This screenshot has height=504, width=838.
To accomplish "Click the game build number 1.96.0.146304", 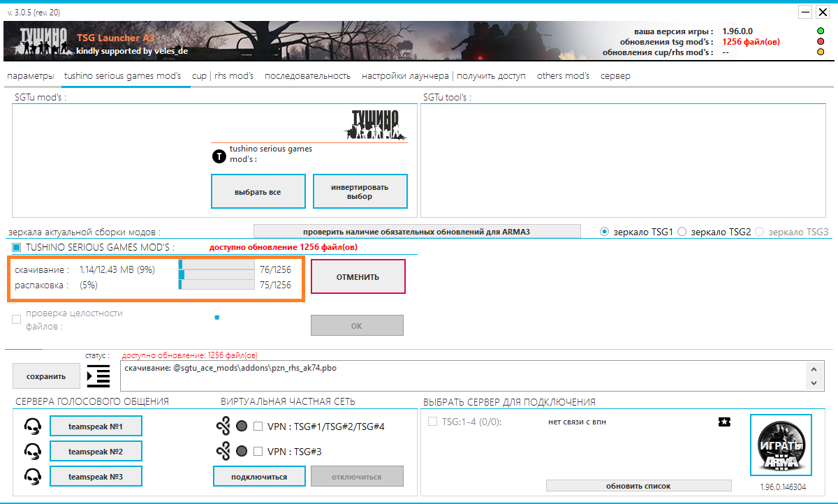I will pyautogui.click(x=783, y=487).
